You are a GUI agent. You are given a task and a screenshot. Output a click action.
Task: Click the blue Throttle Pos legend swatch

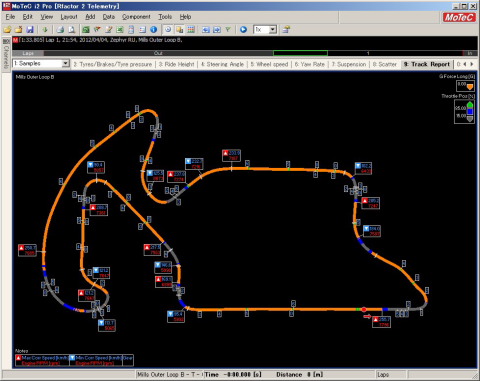point(470,111)
